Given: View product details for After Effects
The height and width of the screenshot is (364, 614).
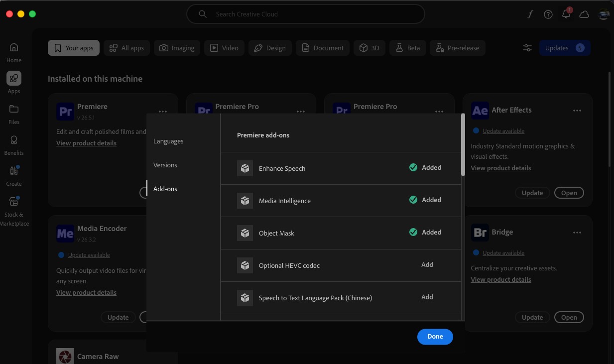Looking at the screenshot, I should tap(501, 168).
